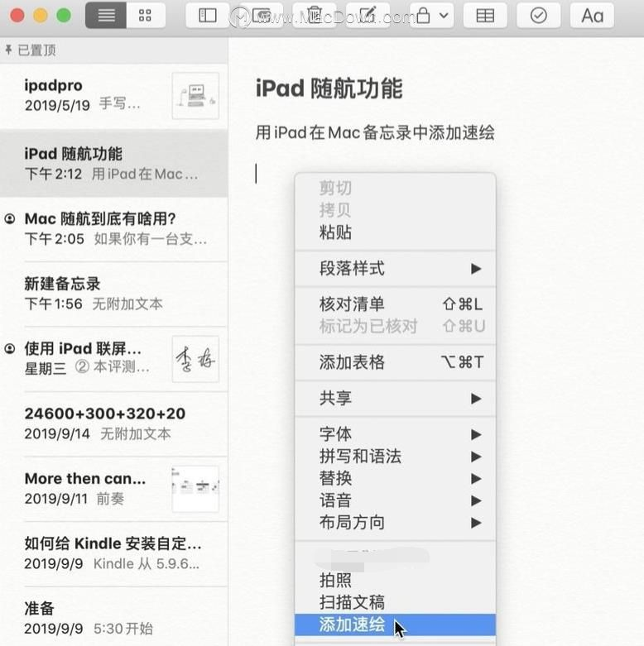Switch to gallery grid view
The image size is (644, 646).
tap(145, 16)
